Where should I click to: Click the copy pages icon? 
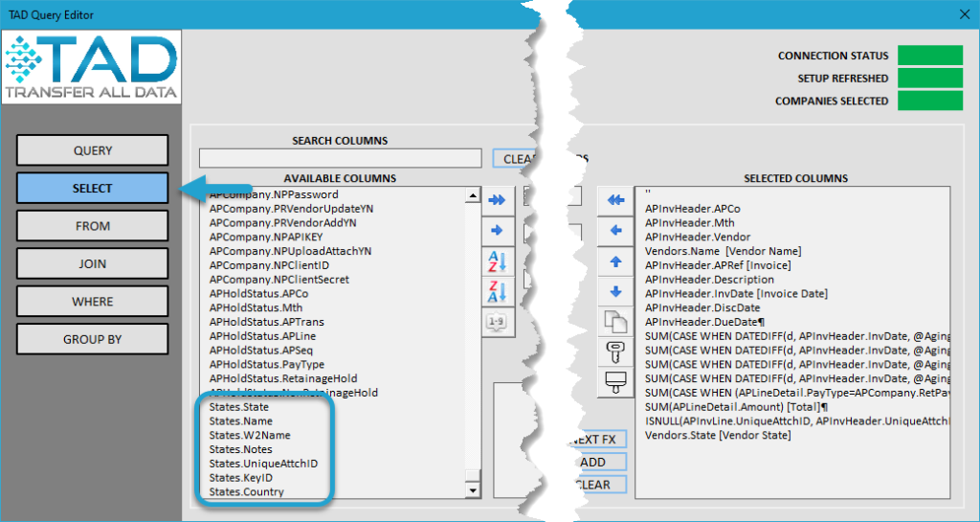(615, 322)
